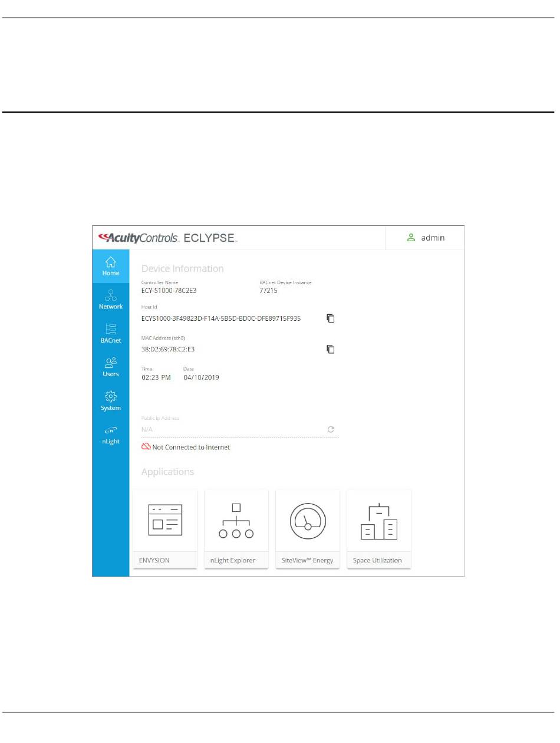This screenshot has height=743, width=560.
Task: Click the date value 04/10/2019
Action: (201, 377)
